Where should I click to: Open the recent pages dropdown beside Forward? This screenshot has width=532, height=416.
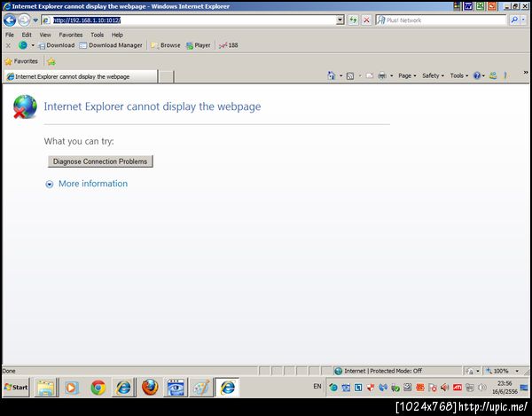pyautogui.click(x=35, y=20)
